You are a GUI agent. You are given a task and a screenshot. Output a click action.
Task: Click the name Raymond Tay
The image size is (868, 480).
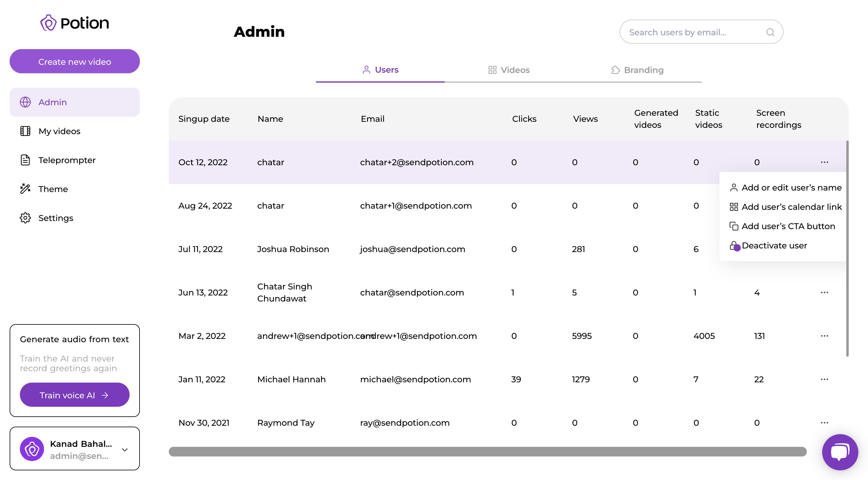pos(286,422)
